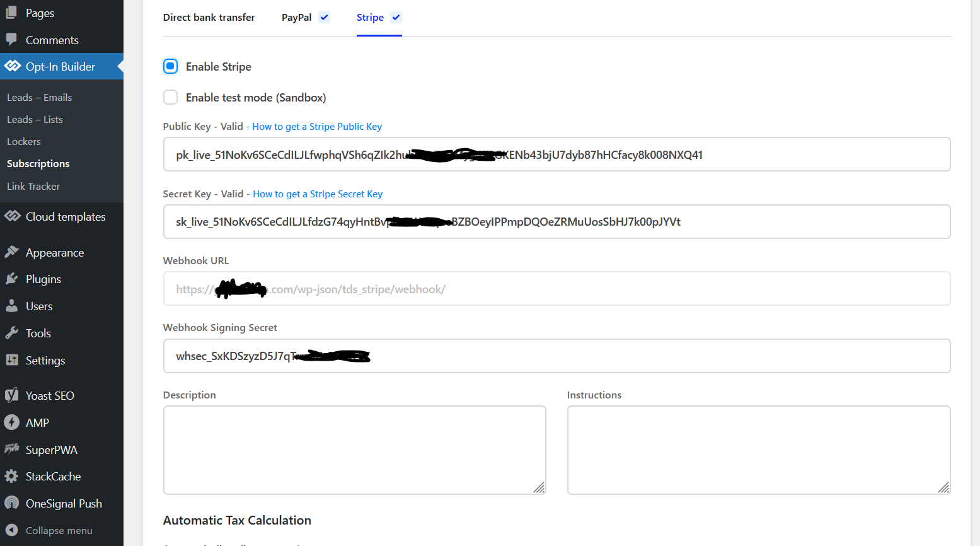This screenshot has height=546, width=980.
Task: Open How to get a Stripe Public Key
Action: click(x=317, y=126)
